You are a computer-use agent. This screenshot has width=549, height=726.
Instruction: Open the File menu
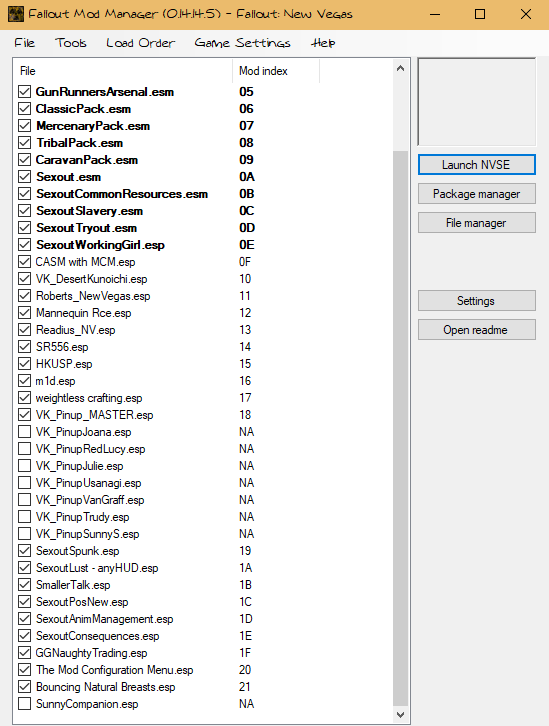[x=25, y=43]
